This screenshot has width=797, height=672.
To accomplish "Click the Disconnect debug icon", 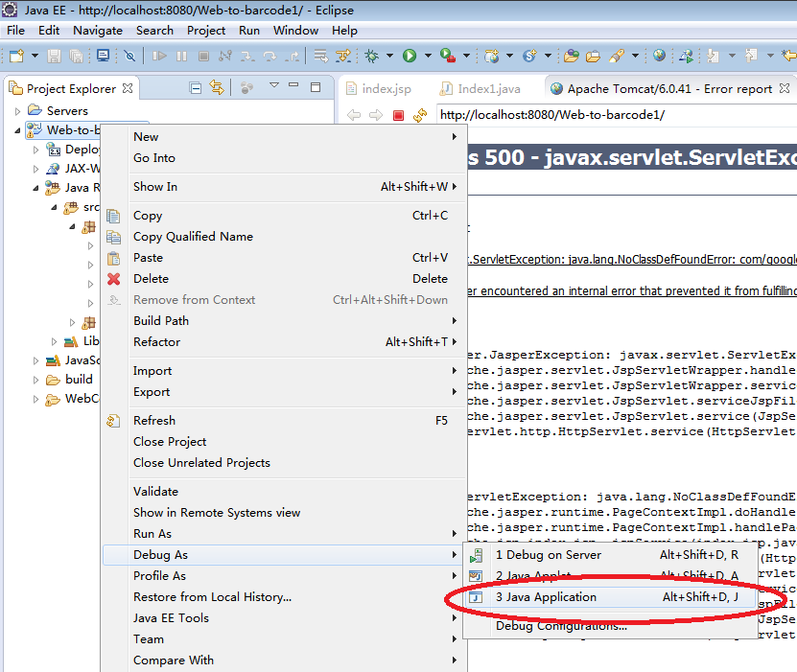I will click(x=225, y=56).
